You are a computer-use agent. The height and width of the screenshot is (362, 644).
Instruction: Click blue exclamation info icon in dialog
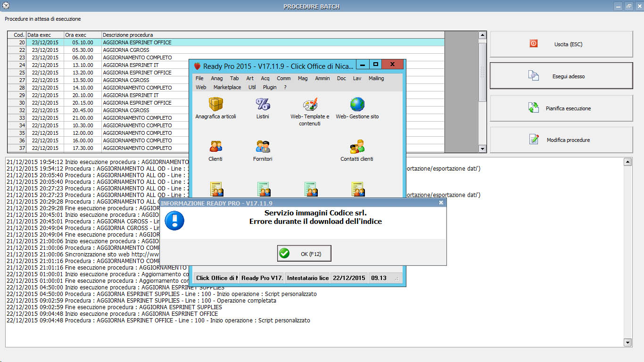174,220
